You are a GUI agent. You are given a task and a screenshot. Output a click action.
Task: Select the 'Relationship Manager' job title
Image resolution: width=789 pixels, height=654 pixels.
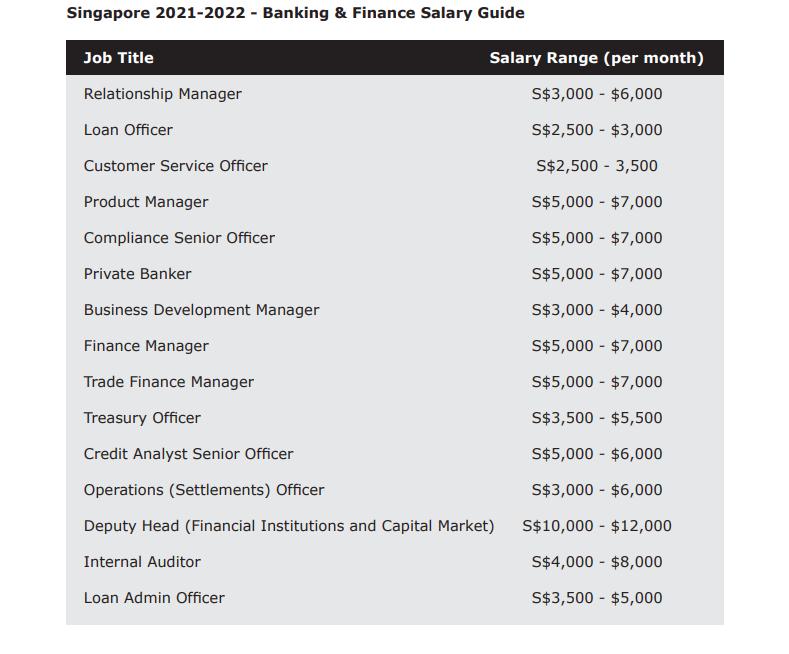[162, 94]
